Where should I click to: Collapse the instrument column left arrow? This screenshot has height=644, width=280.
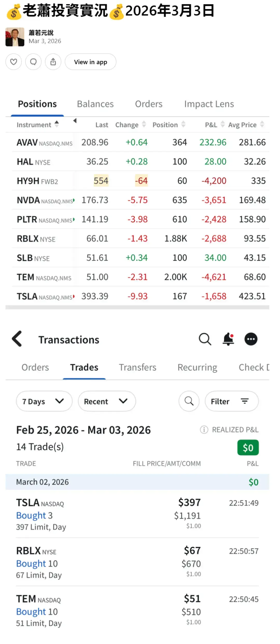pos(75,121)
